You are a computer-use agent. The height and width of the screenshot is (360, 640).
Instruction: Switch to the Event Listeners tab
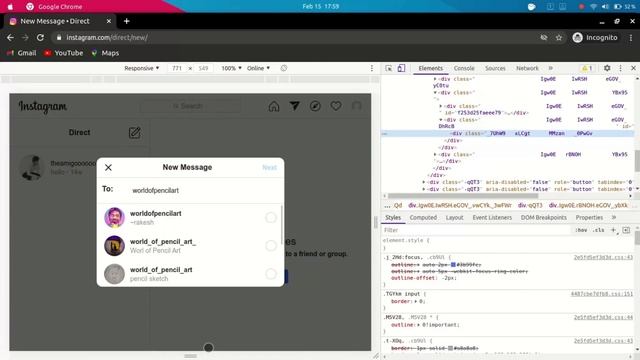pos(492,218)
